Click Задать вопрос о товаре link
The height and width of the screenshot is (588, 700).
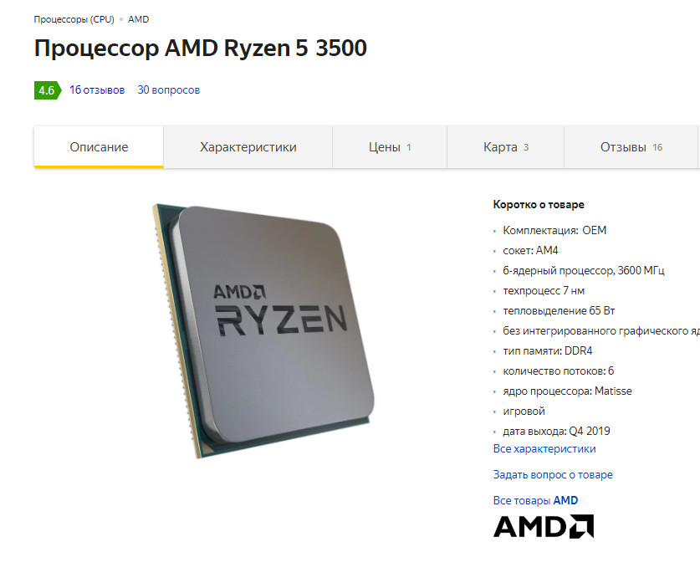(x=553, y=474)
